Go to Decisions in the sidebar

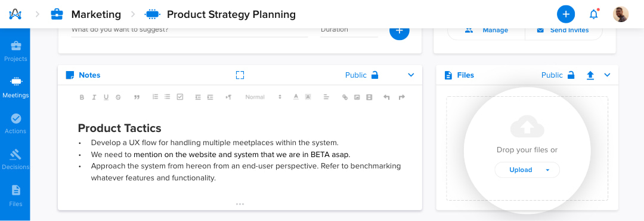tap(16, 159)
